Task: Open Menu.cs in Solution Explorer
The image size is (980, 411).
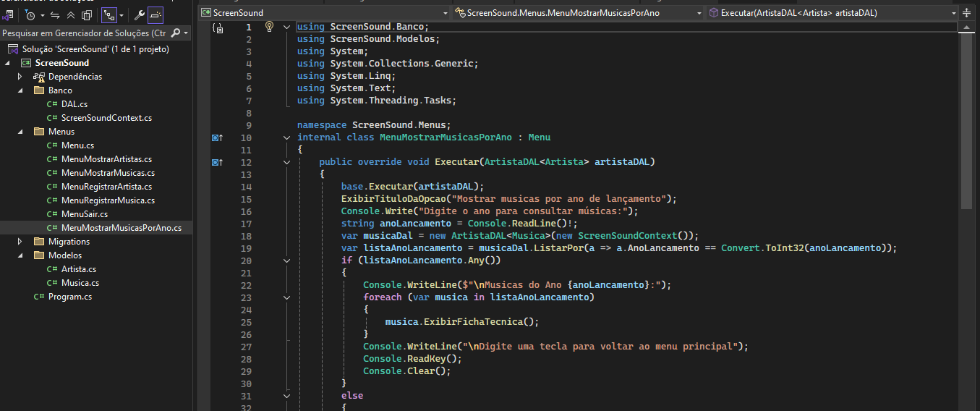Action: [77, 145]
